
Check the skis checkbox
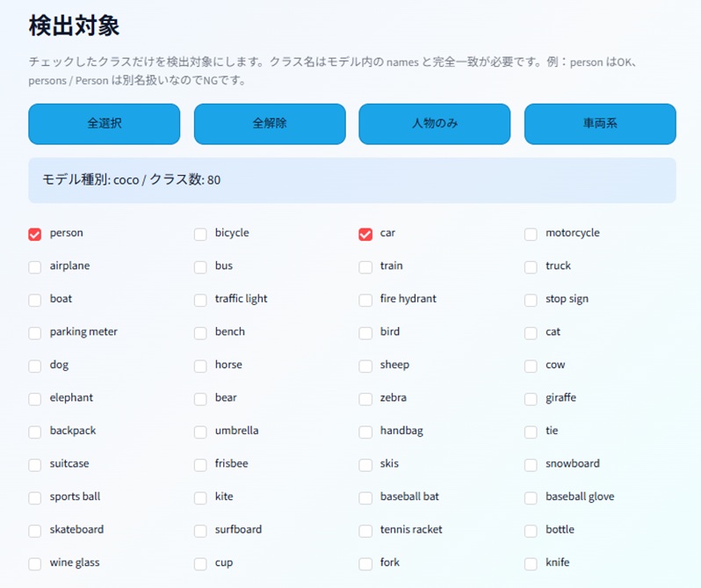365,465
